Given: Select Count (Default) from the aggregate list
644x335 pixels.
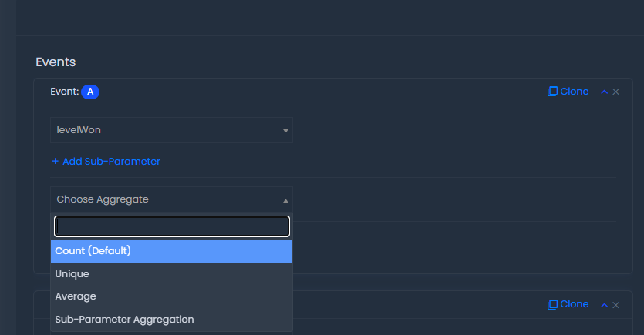Looking at the screenshot, I should coord(171,251).
